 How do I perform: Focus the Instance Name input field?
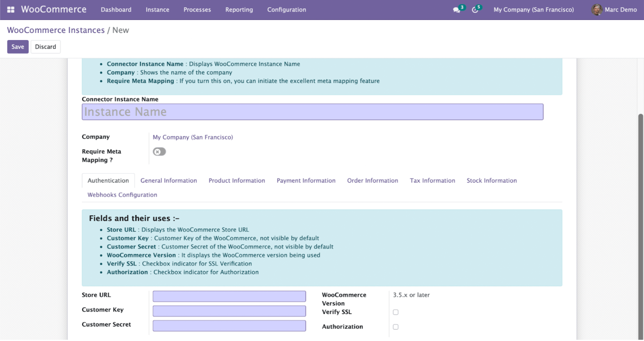[x=312, y=112]
